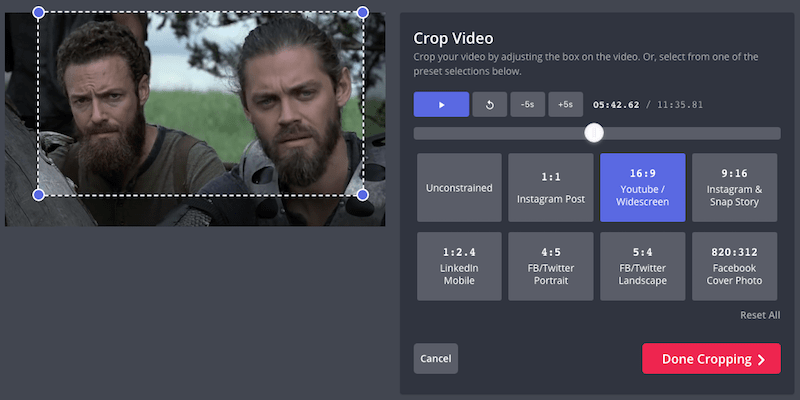
Task: Click the current timestamp 05:42.62
Action: click(616, 105)
